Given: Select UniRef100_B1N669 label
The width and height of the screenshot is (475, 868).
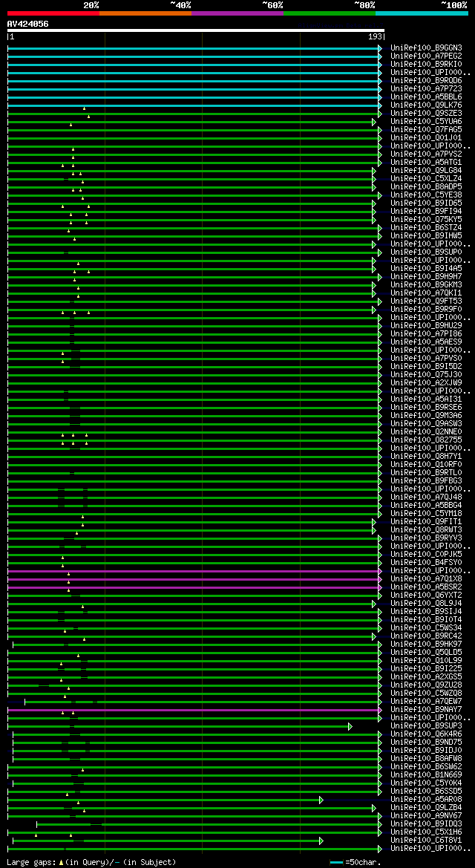Looking at the screenshot, I should click(426, 776).
